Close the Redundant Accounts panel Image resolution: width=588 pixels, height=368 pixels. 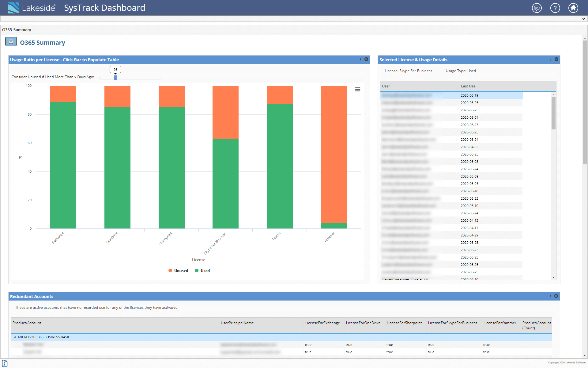tap(556, 296)
